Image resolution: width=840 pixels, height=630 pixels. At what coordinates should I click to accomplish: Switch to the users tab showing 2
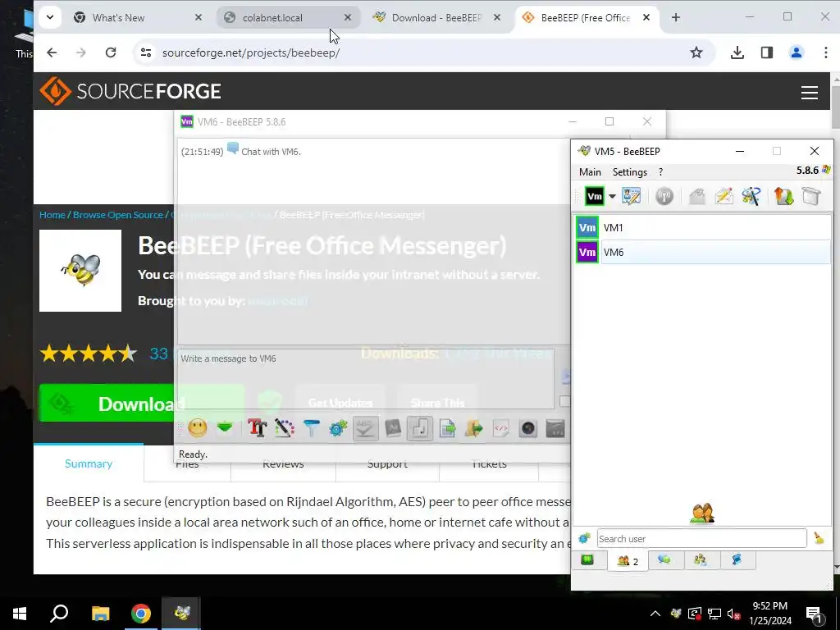coord(628,561)
